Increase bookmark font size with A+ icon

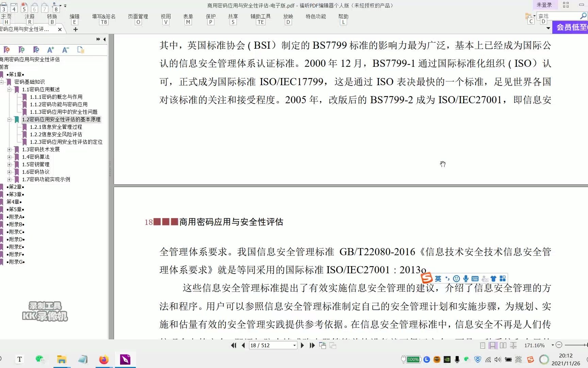[51, 50]
